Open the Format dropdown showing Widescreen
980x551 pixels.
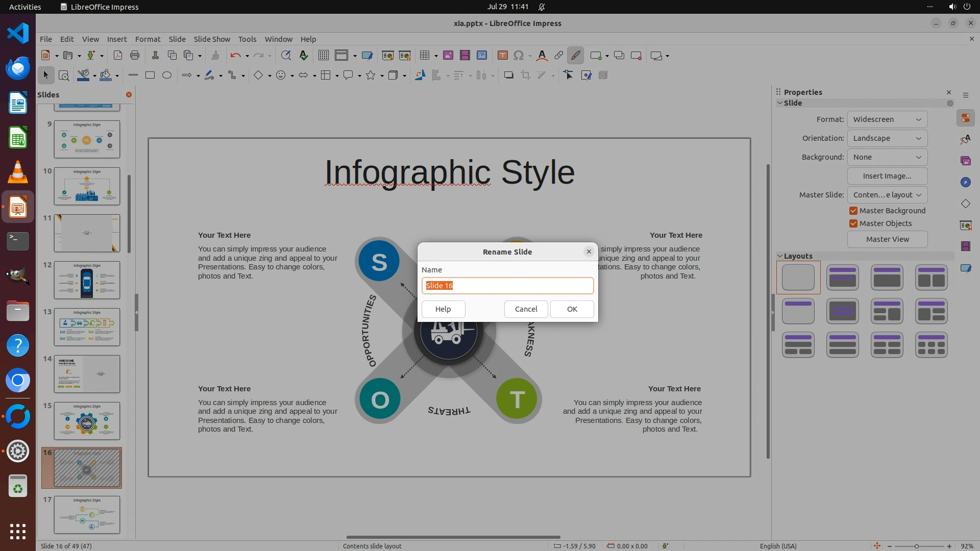point(887,119)
